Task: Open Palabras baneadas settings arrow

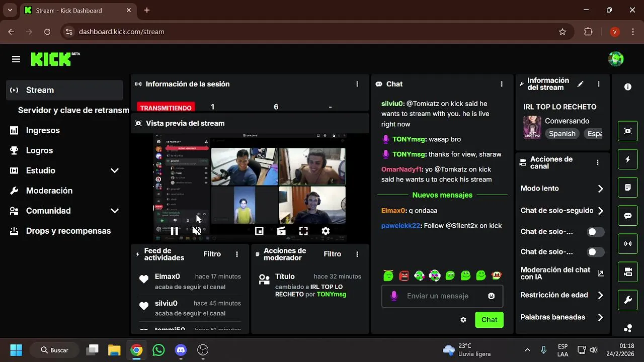Action: [x=600, y=317]
